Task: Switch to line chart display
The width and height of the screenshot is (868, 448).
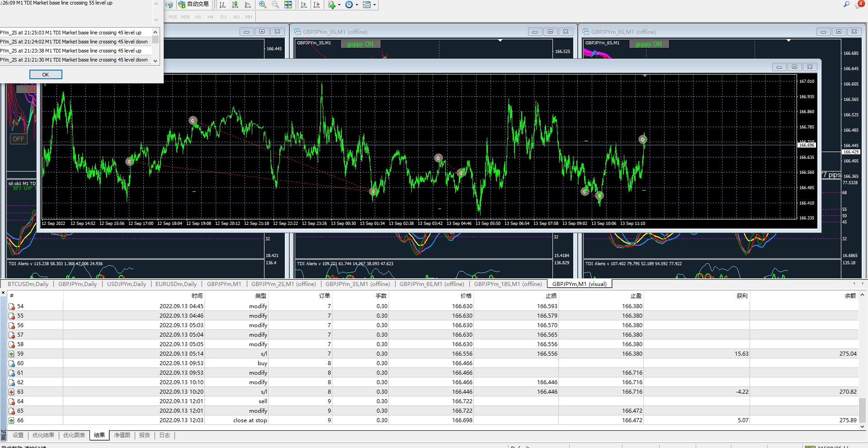Action: (x=248, y=5)
